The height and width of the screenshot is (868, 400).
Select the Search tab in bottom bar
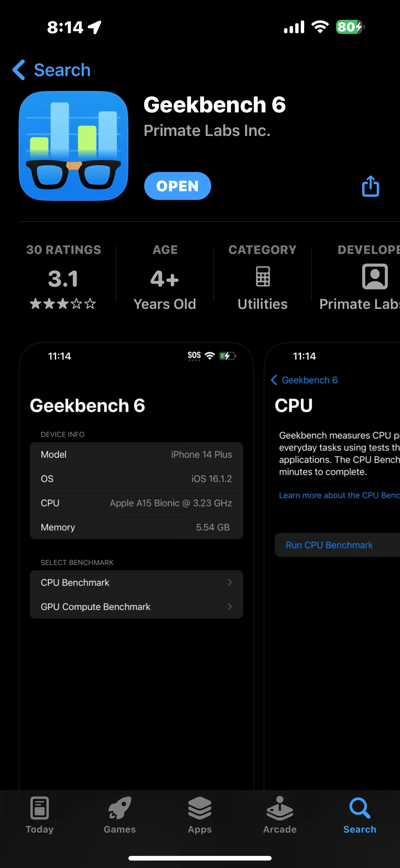(360, 814)
